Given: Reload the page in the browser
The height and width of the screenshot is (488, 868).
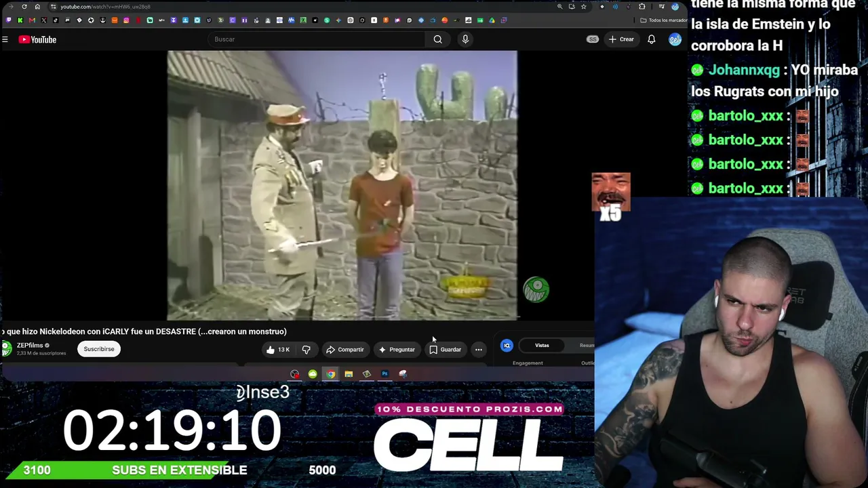Looking at the screenshot, I should 24,7.
